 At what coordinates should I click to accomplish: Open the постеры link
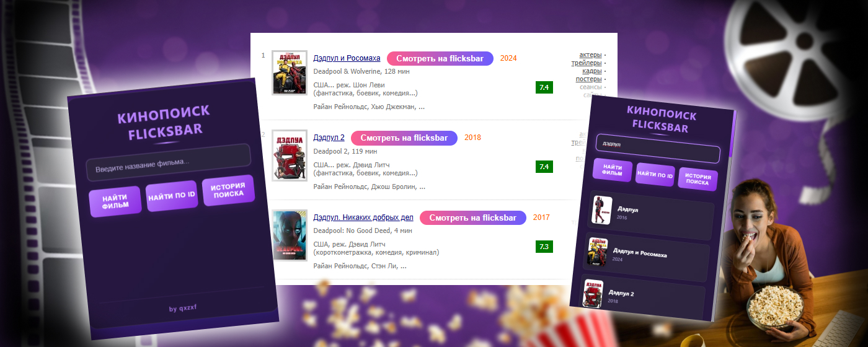tap(588, 79)
